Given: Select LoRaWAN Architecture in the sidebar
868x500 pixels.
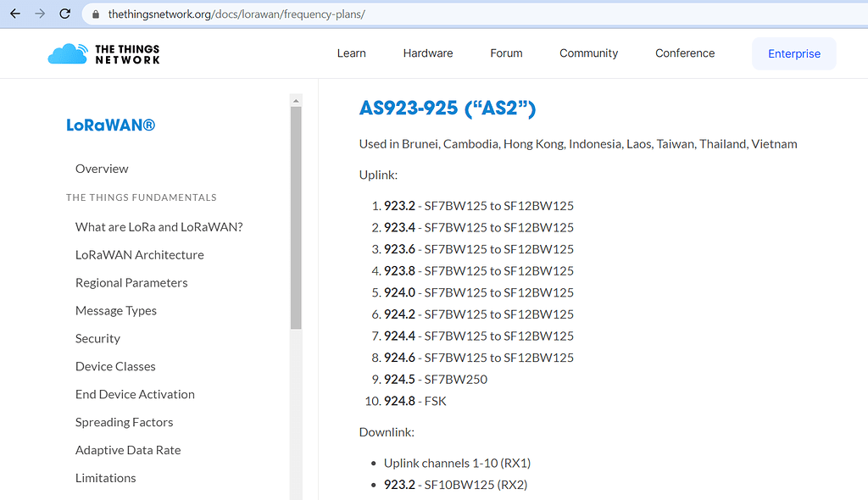Looking at the screenshot, I should pos(139,254).
